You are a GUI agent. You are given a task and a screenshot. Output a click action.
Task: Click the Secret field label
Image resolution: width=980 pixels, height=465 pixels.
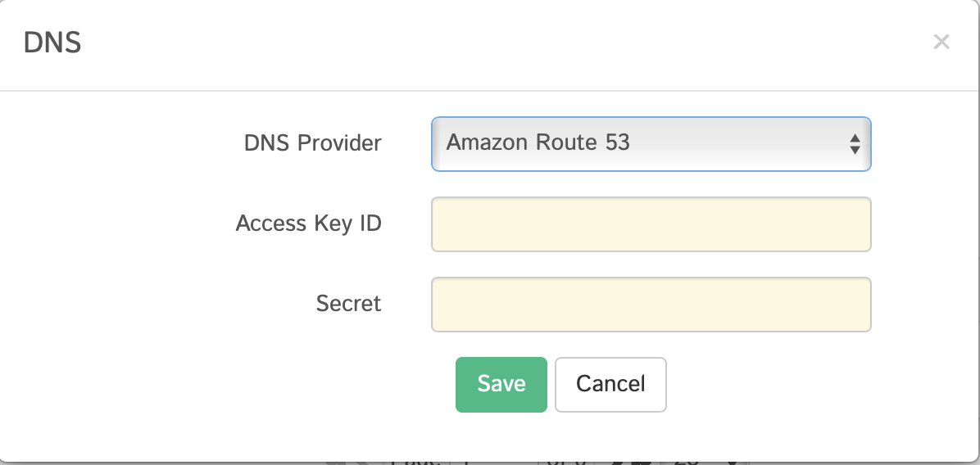pyautogui.click(x=348, y=304)
